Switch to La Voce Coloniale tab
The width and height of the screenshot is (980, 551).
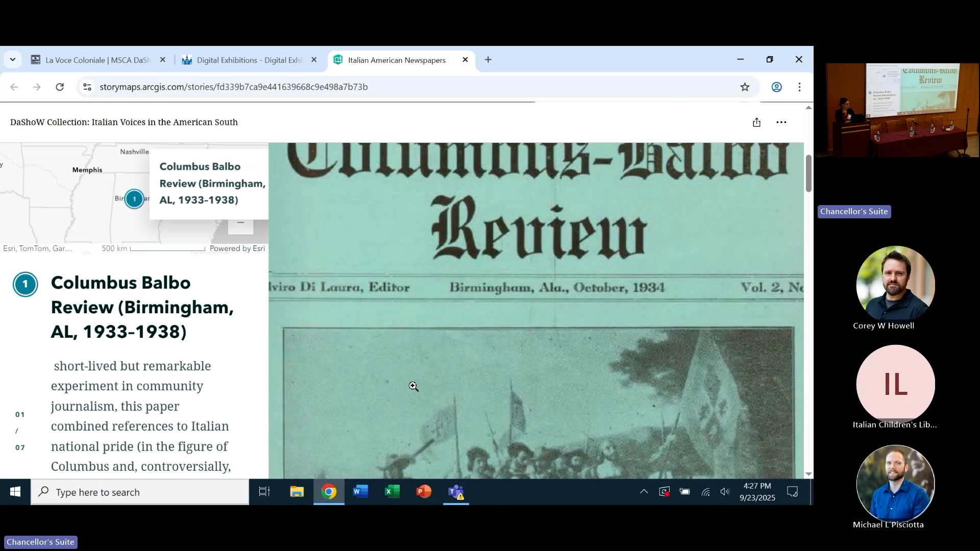97,60
